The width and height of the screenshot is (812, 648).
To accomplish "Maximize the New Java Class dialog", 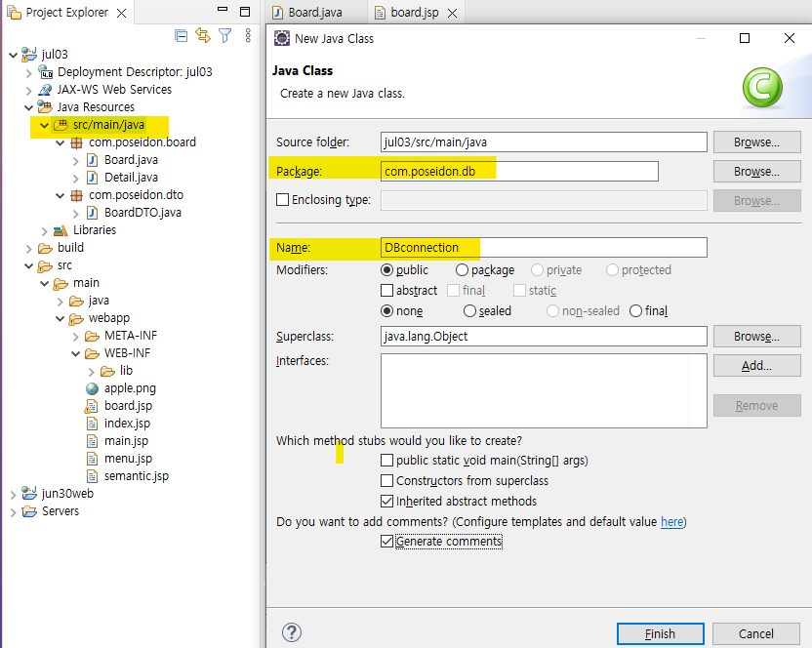I will [745, 38].
